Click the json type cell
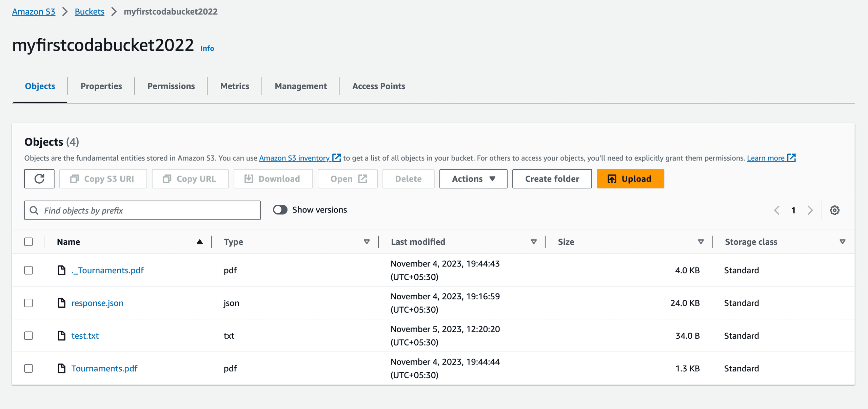Image resolution: width=868 pixels, height=409 pixels. pyautogui.click(x=231, y=303)
